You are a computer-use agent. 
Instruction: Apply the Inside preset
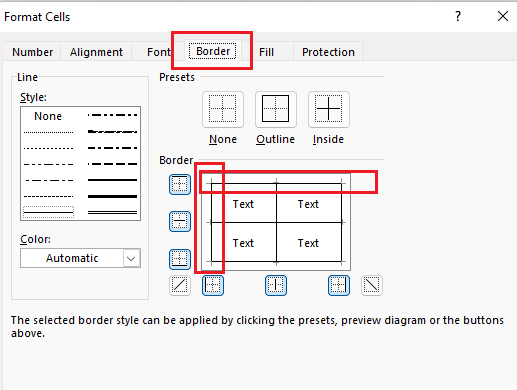(329, 109)
